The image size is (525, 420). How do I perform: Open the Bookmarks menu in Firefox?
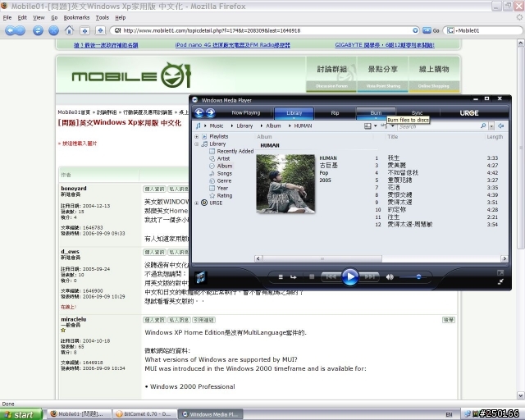[76, 18]
